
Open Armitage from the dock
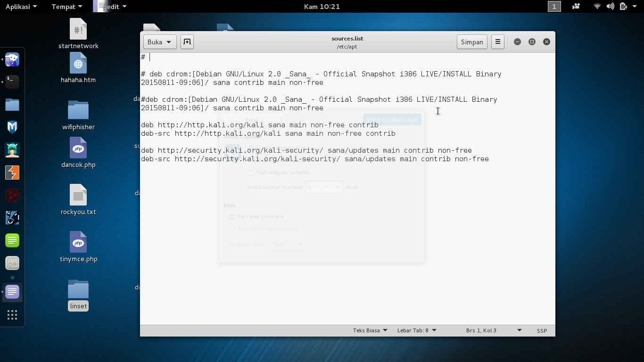click(12, 150)
